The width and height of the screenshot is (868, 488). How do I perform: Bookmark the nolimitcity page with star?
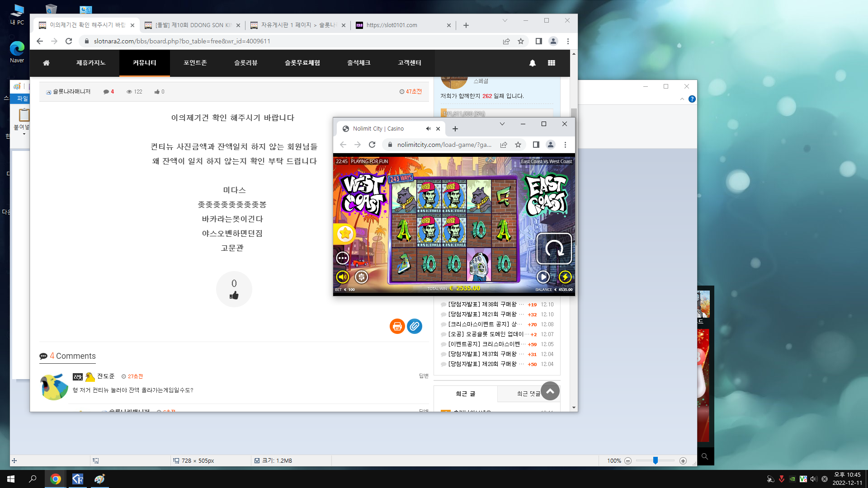click(518, 145)
